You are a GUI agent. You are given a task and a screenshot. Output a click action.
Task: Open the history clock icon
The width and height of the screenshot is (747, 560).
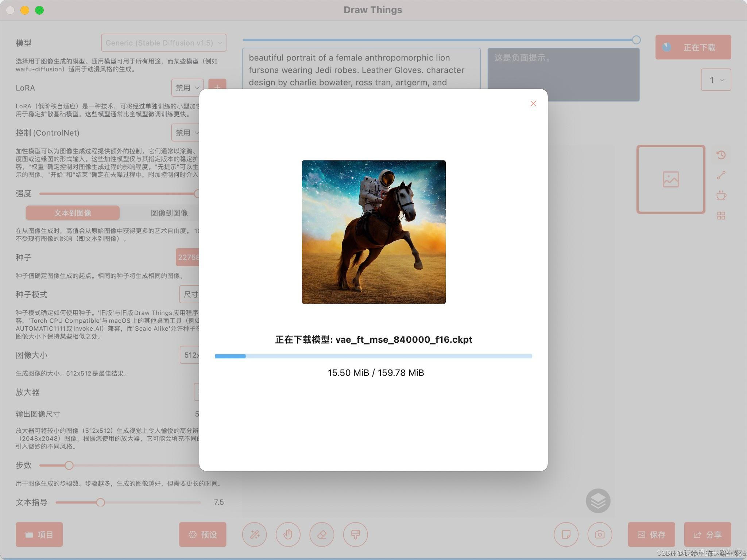[x=721, y=155]
